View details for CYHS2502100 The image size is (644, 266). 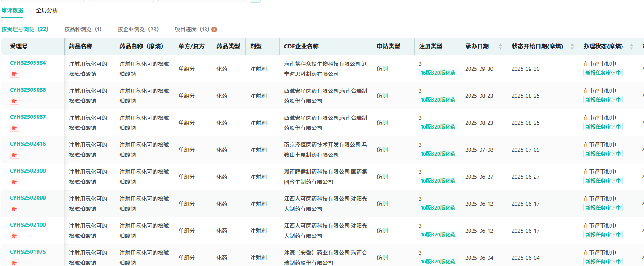[x=28, y=225]
